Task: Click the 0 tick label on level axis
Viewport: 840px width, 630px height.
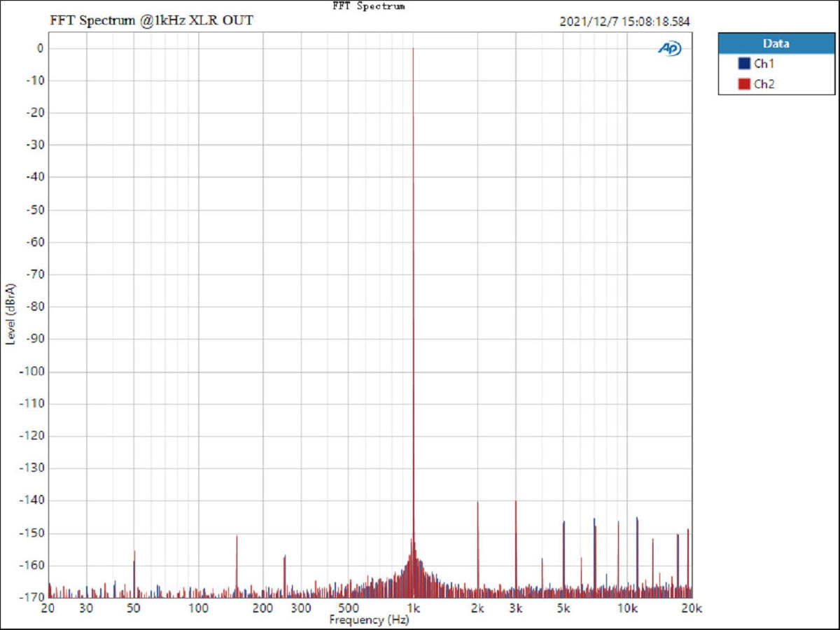Action: [x=41, y=48]
